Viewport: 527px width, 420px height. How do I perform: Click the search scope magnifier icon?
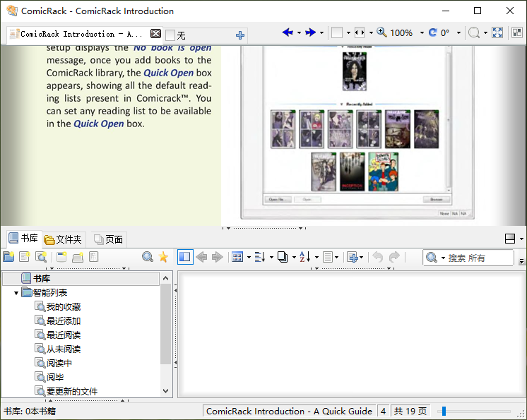click(x=431, y=258)
